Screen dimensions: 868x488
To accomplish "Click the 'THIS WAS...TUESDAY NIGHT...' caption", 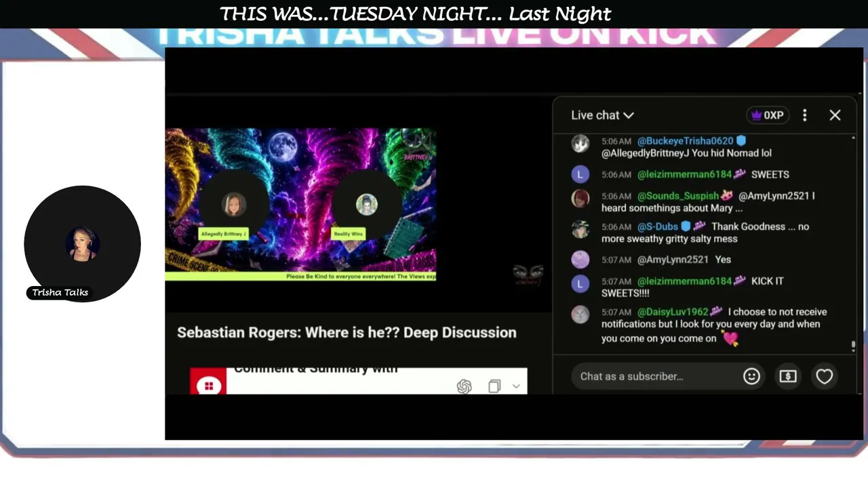I will click(x=416, y=14).
